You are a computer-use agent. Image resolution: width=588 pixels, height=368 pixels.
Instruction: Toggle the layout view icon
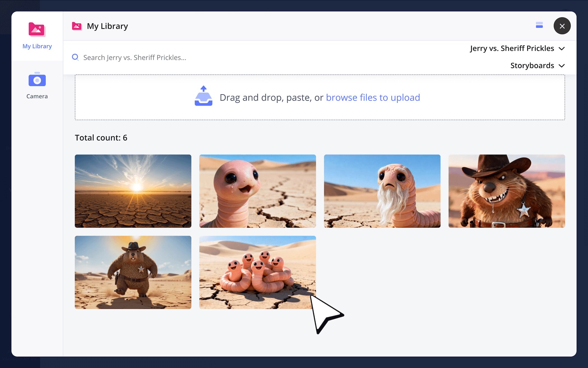539,25
